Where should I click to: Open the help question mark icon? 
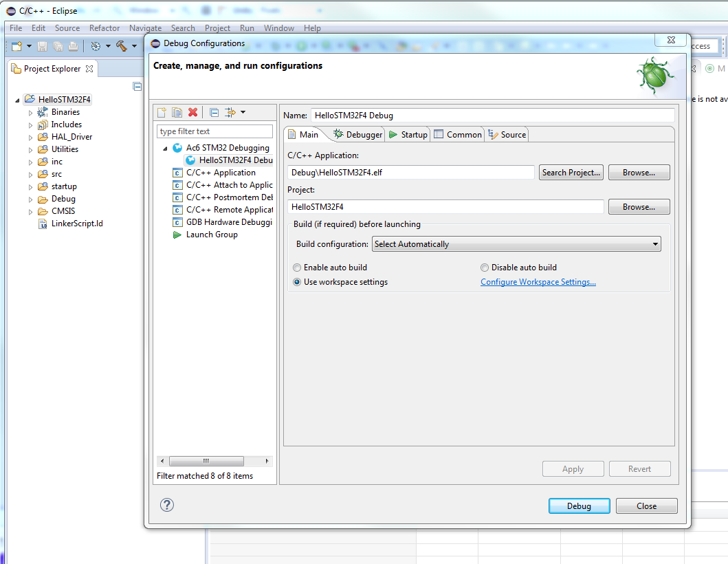tap(167, 505)
